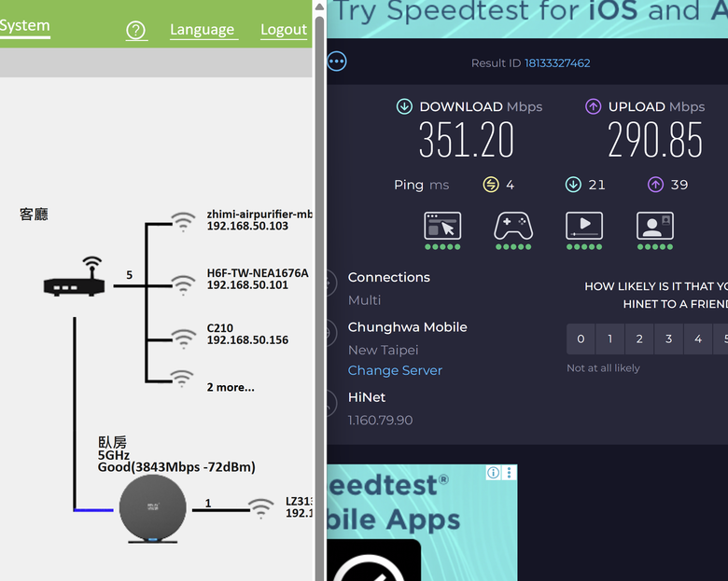728x581 pixels.
Task: Rate HiNet likelihood as 3
Action: (x=668, y=339)
